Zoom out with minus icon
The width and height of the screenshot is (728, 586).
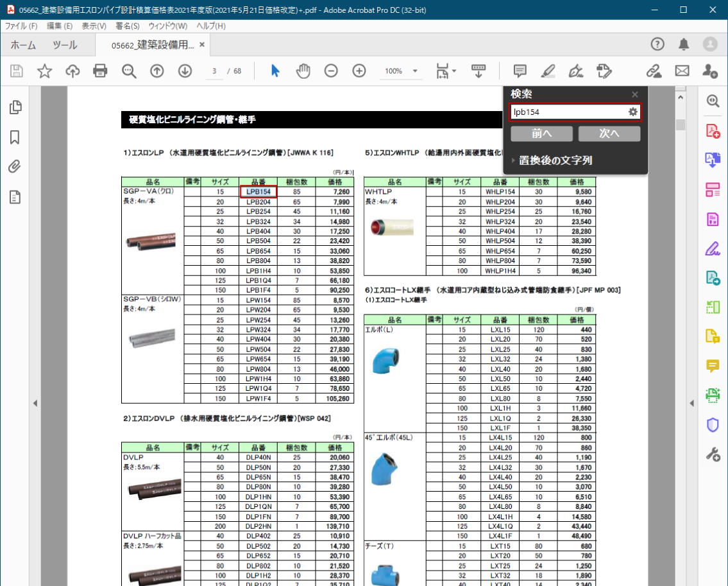[331, 71]
